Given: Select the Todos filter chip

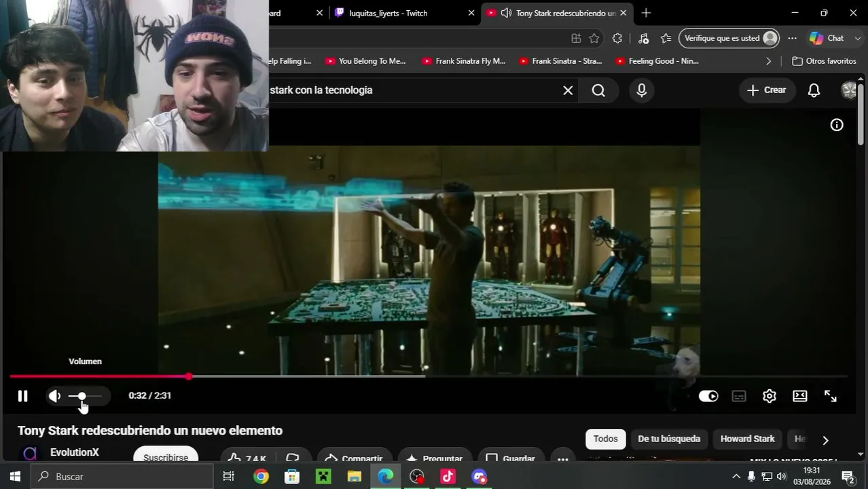Looking at the screenshot, I should 605,439.
